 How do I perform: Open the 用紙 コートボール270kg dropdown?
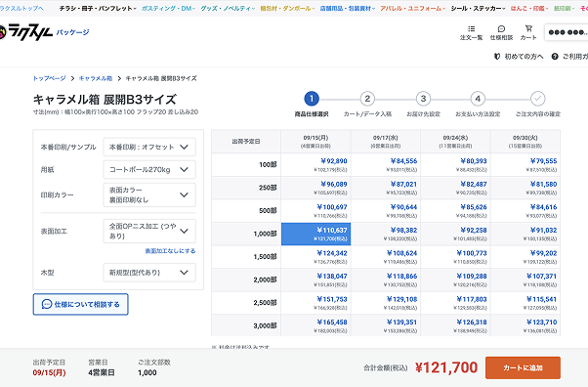coord(149,170)
